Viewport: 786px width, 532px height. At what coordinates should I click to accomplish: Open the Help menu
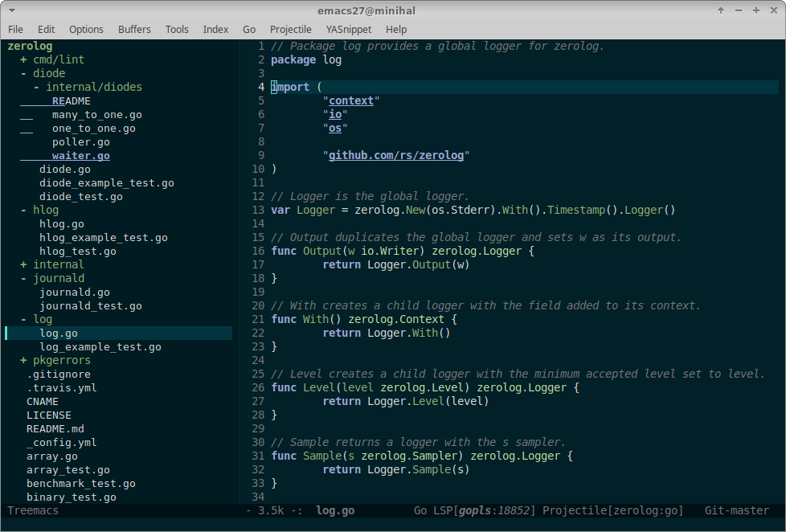tap(396, 30)
